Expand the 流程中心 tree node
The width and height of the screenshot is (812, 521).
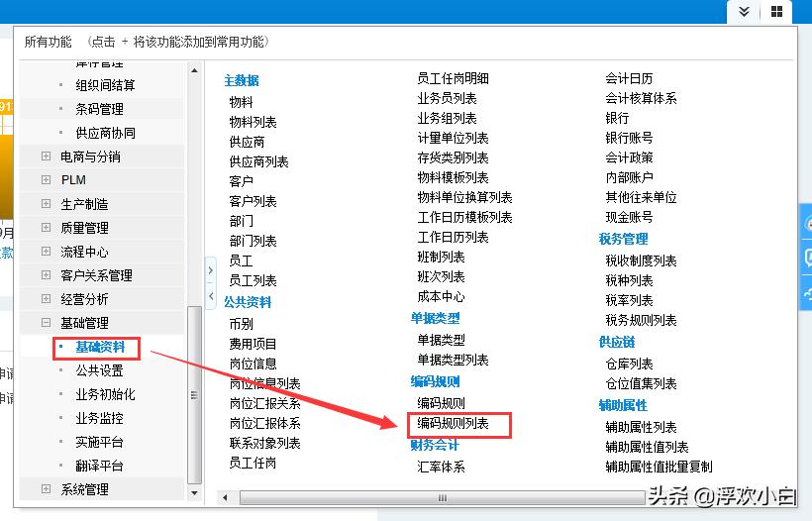pos(47,252)
